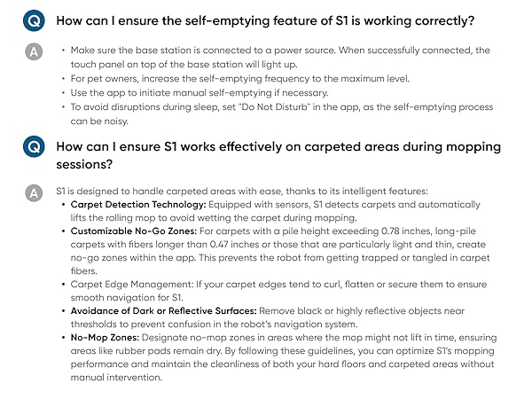Click the Q icon beside the carpeted areas question
The width and height of the screenshot is (532, 399).
(x=34, y=147)
